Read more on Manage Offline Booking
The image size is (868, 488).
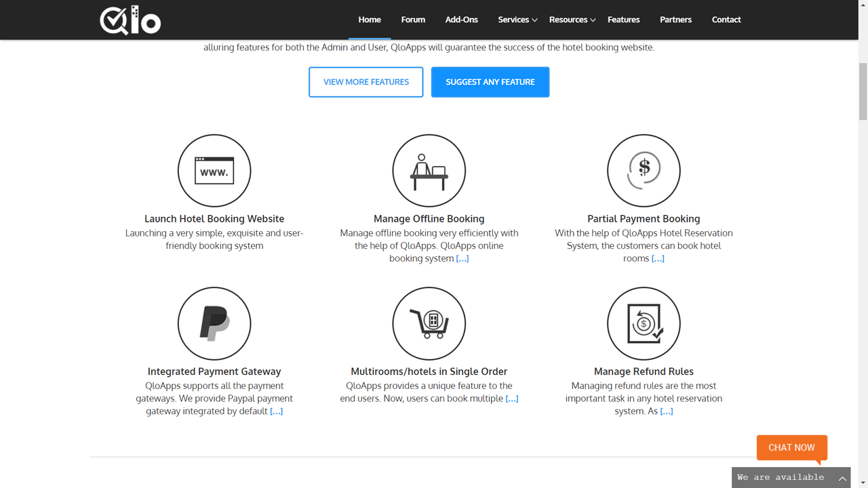[x=462, y=258]
